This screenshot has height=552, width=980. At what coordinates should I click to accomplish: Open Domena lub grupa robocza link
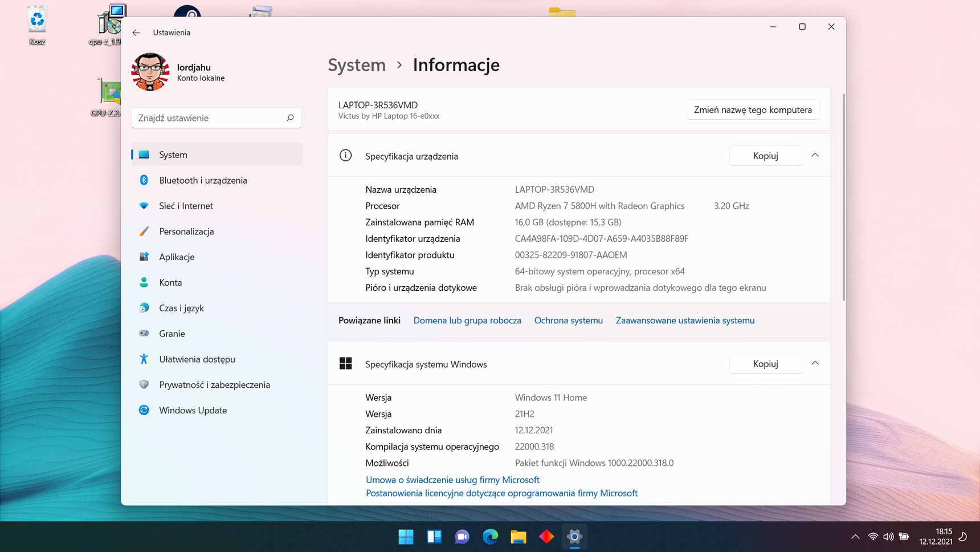(467, 320)
